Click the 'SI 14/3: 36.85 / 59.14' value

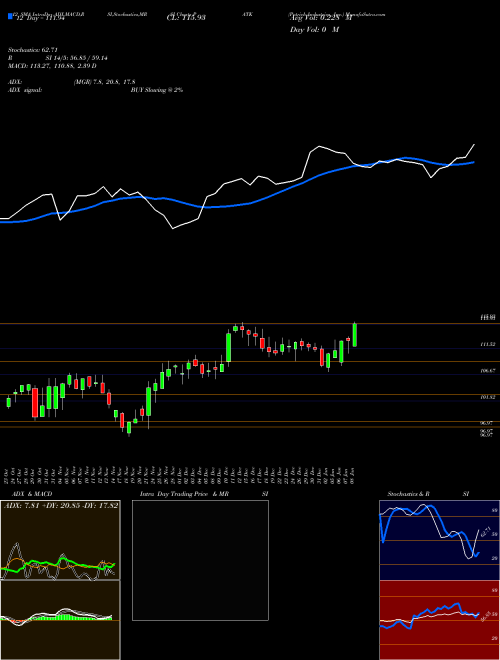(77, 58)
